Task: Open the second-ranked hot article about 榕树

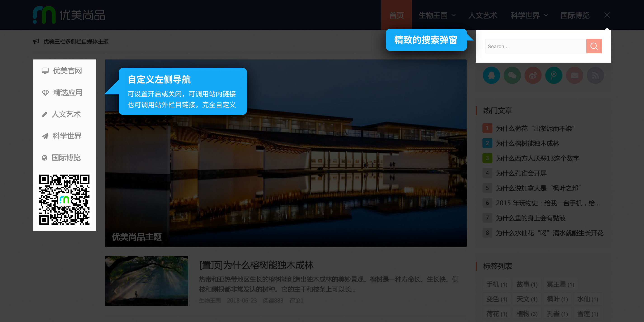Action: pos(527,143)
